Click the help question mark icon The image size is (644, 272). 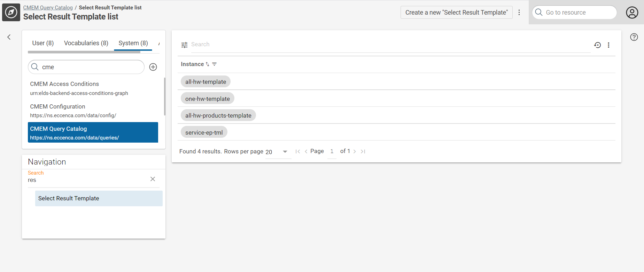click(634, 37)
